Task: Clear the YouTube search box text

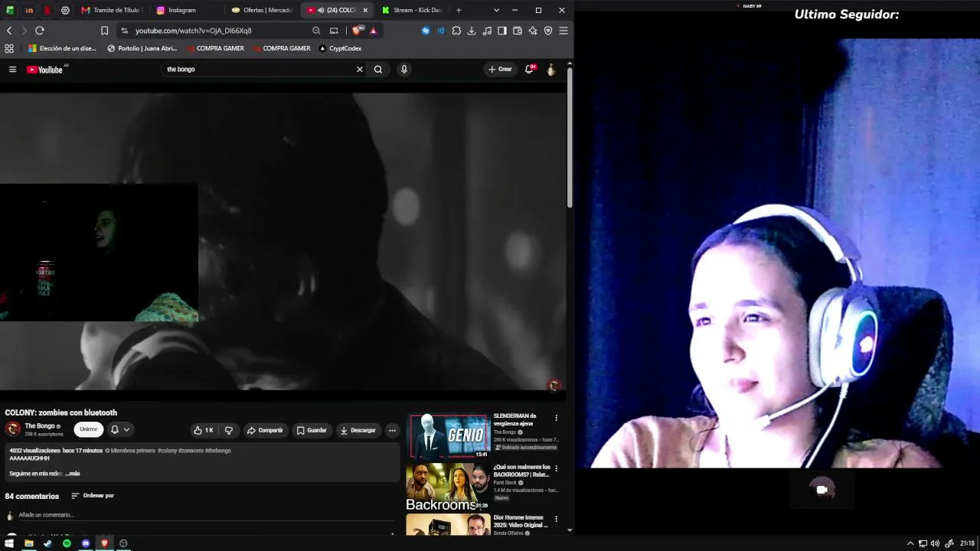Action: [360, 70]
